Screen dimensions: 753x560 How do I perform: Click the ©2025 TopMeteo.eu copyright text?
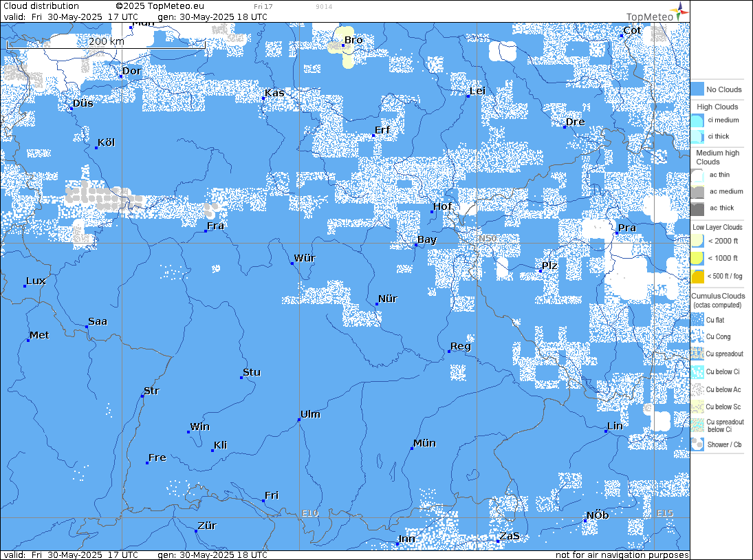coord(160,6)
